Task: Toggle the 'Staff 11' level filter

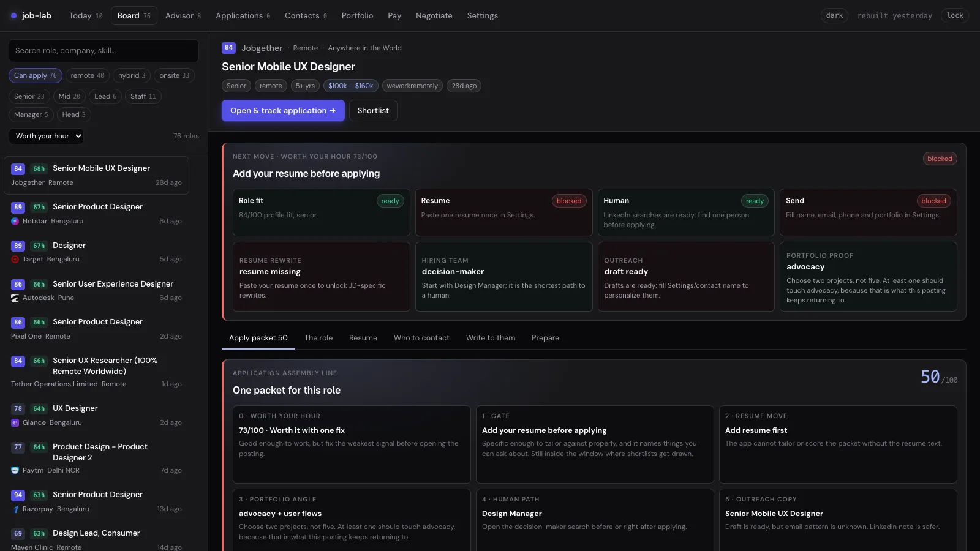Action: (143, 97)
